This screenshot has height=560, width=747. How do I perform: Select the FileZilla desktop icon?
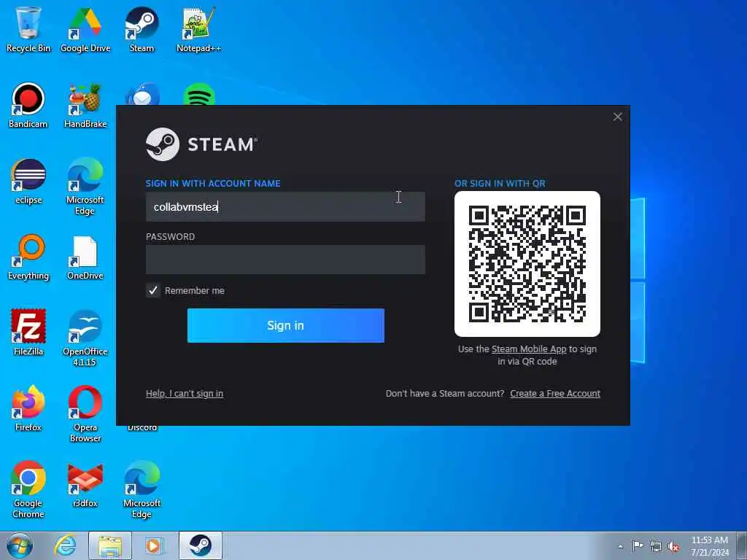(28, 332)
